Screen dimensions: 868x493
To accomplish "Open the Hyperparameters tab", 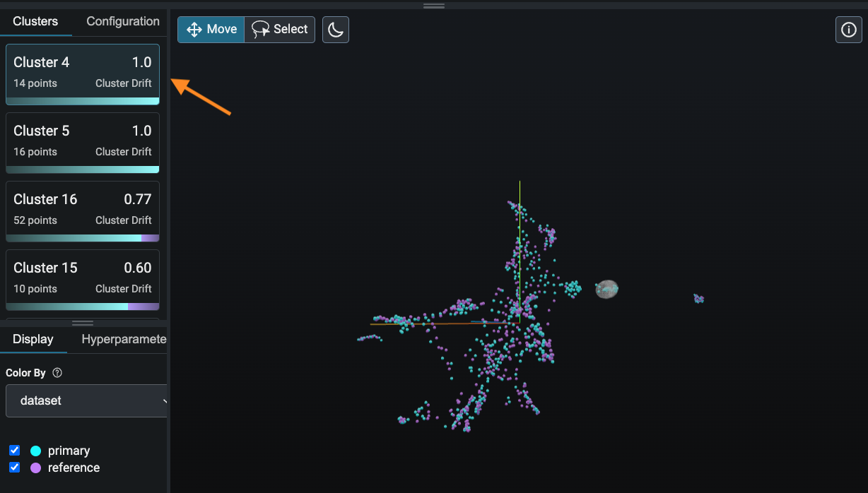I will click(x=124, y=339).
